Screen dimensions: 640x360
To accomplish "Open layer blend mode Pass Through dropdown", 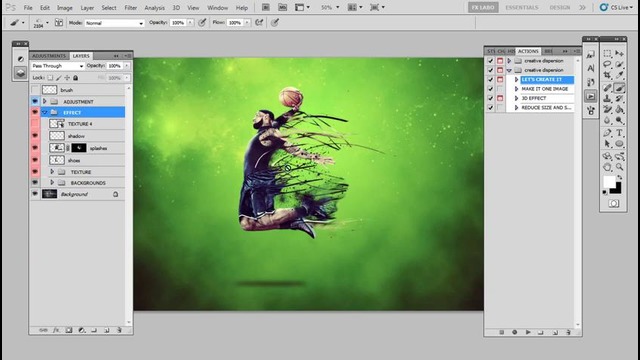I will point(57,66).
